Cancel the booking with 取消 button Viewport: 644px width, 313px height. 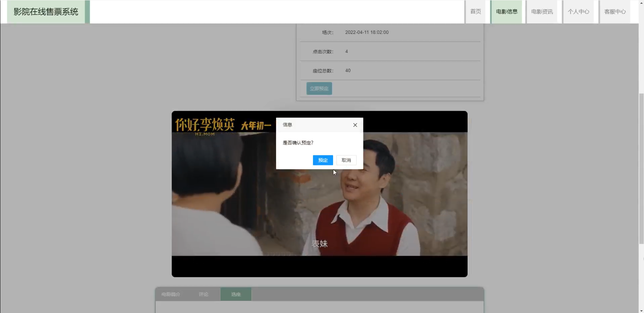(346, 160)
